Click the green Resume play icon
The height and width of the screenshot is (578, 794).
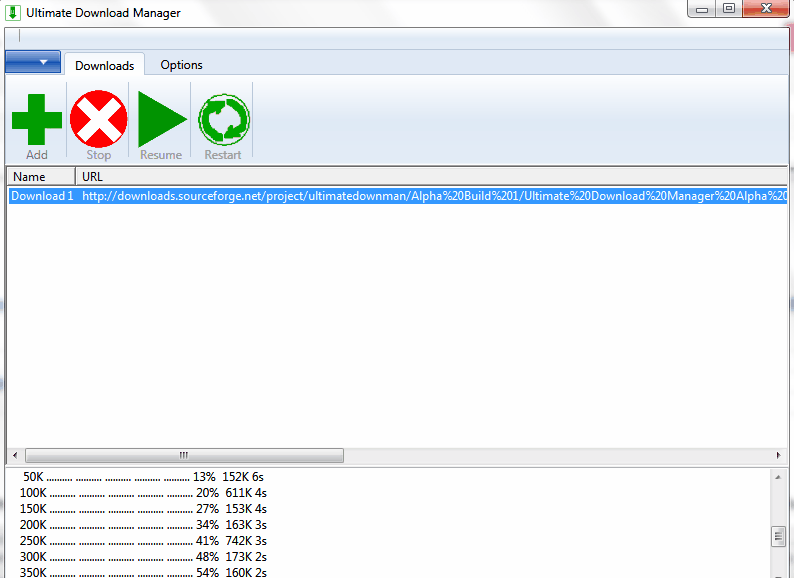(162, 120)
